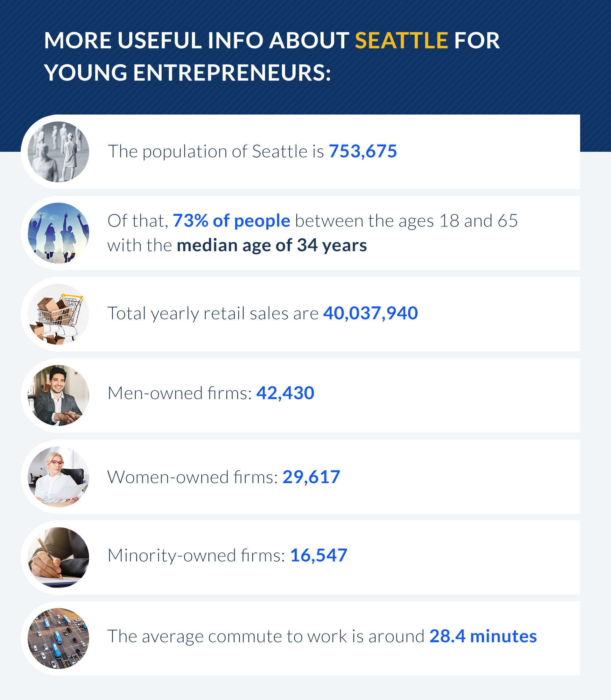This screenshot has width=611, height=700.
Task: Click the 'Minority-owned firms:' label
Action: tap(196, 556)
